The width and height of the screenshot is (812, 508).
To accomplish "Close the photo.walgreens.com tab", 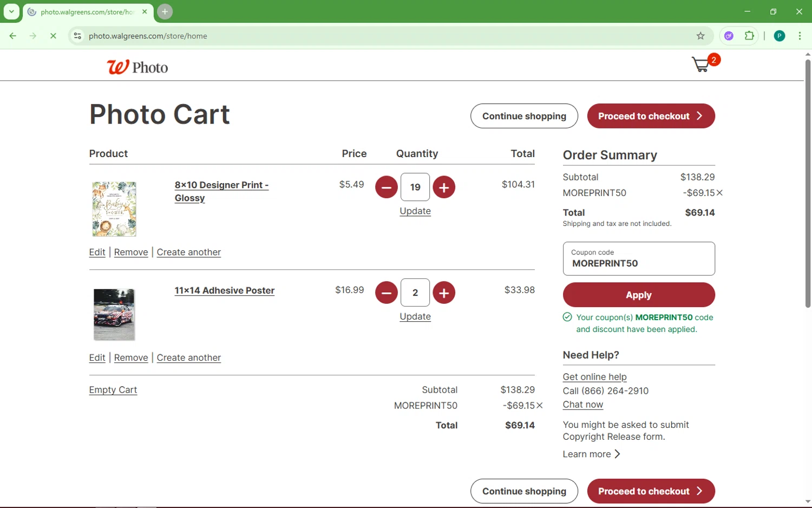I will coord(145,11).
